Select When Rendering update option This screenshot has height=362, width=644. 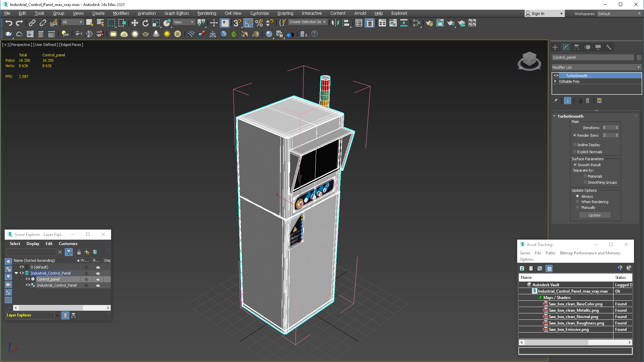coord(578,201)
